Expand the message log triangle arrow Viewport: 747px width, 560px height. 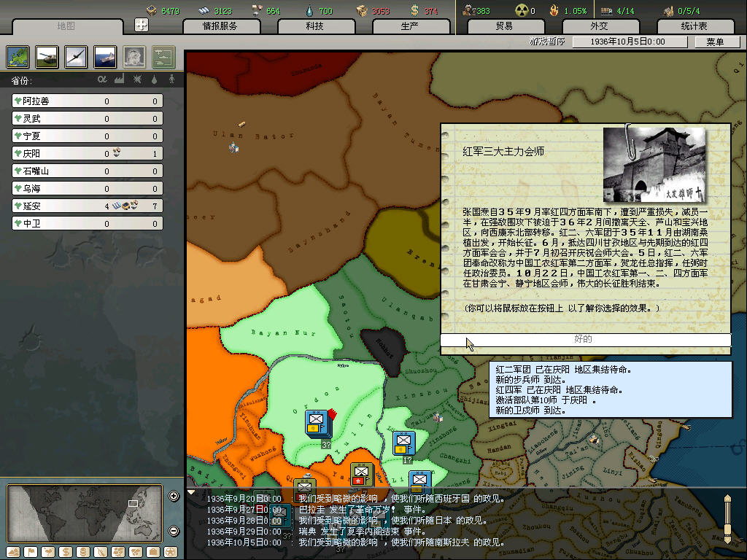[x=191, y=492]
